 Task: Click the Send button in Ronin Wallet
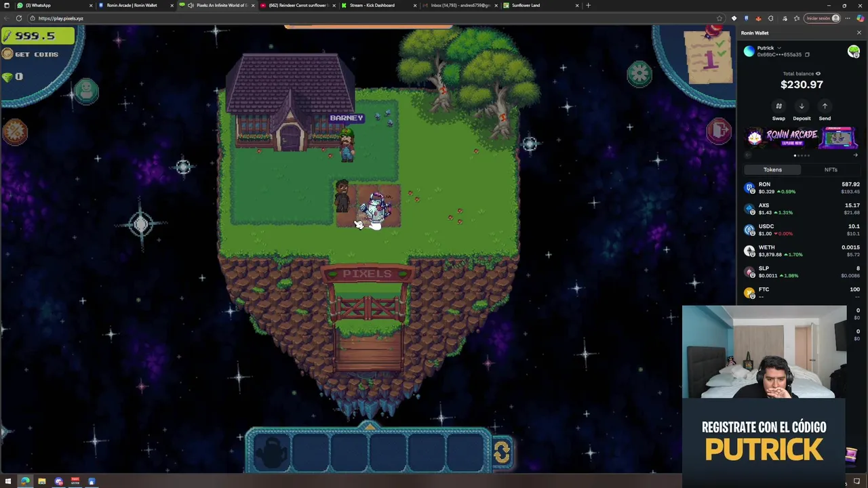(x=825, y=110)
